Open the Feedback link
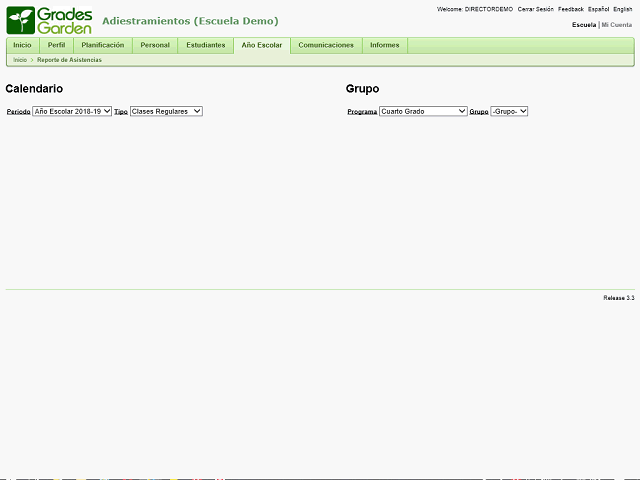This screenshot has height=480, width=640. [x=570, y=9]
